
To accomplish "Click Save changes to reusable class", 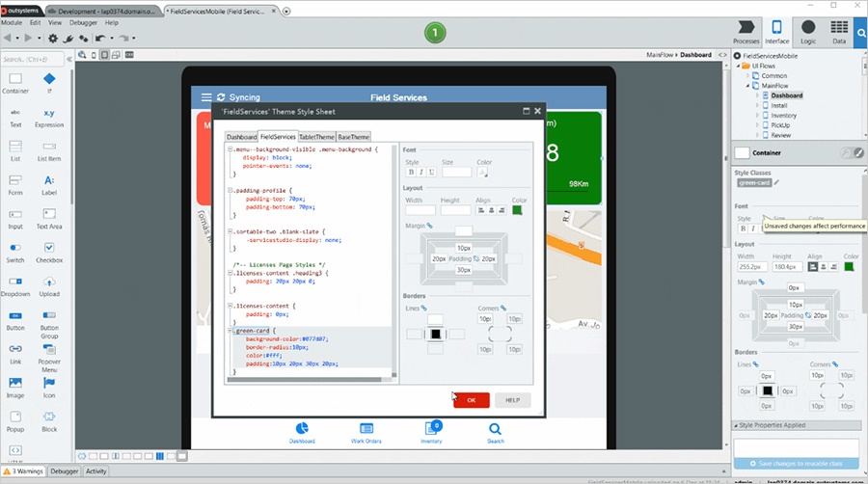I will tap(796, 464).
